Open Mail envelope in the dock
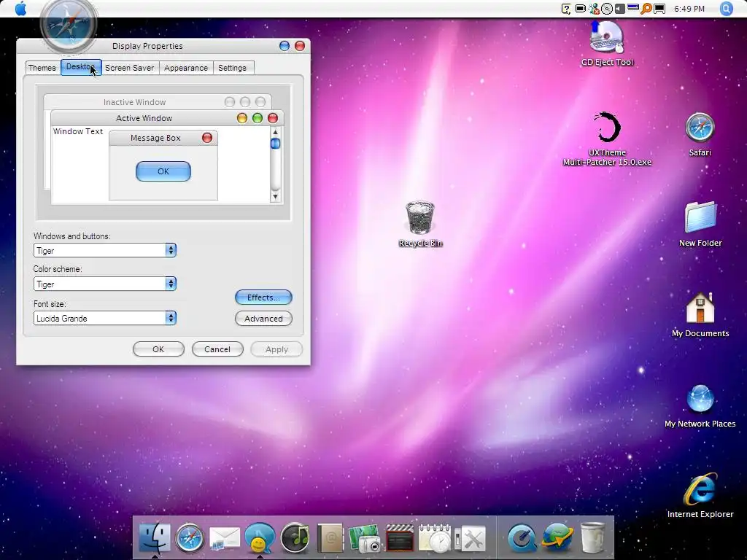The width and height of the screenshot is (747, 560). (225, 539)
